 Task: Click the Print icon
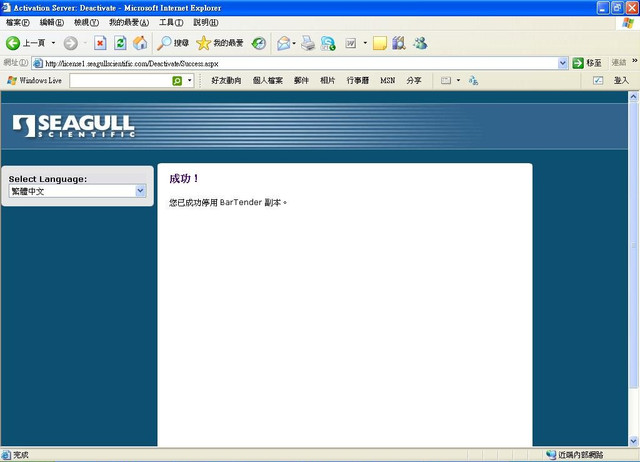point(308,43)
